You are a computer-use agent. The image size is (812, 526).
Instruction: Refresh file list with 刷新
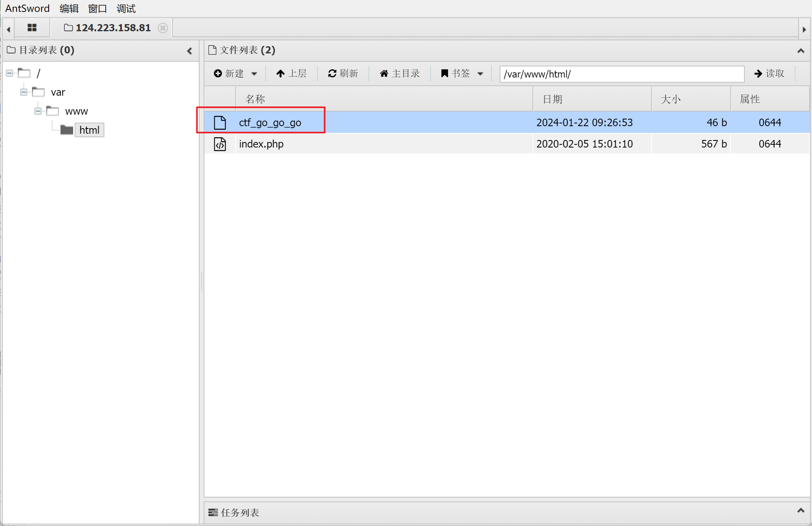[343, 74]
